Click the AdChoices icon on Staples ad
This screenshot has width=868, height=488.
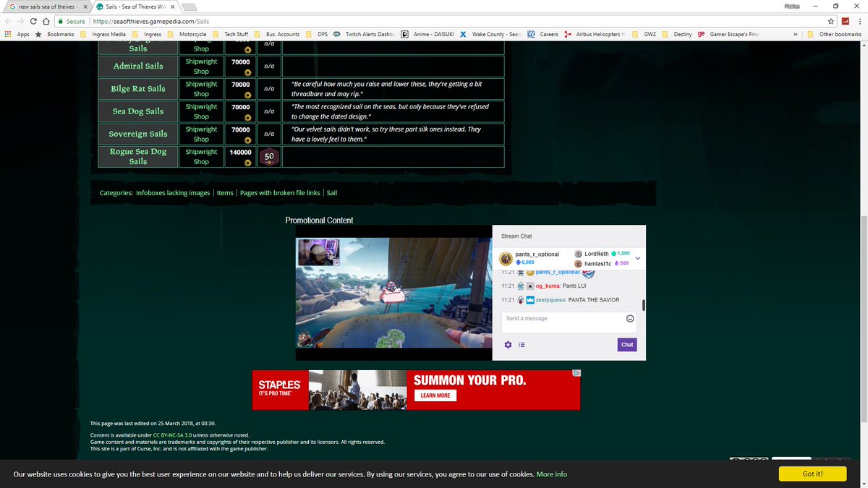pos(576,374)
